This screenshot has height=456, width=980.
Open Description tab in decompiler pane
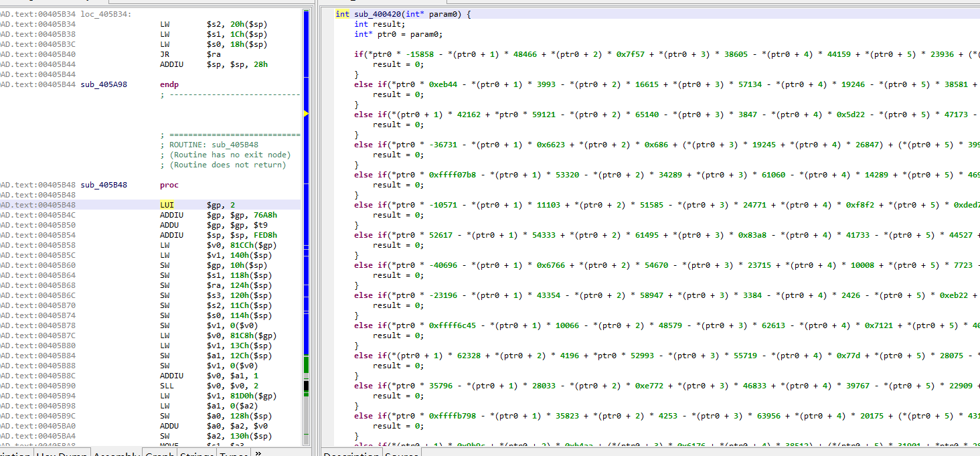tap(351, 453)
